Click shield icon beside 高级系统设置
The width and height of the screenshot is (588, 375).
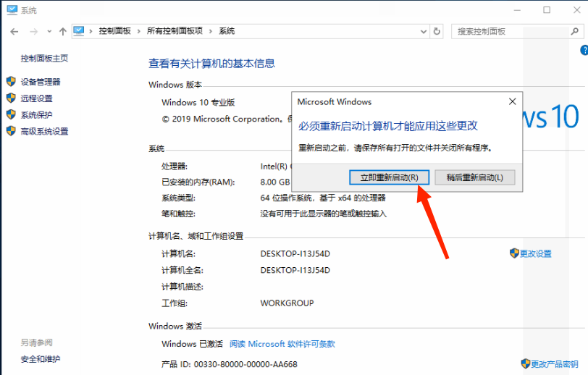[11, 131]
